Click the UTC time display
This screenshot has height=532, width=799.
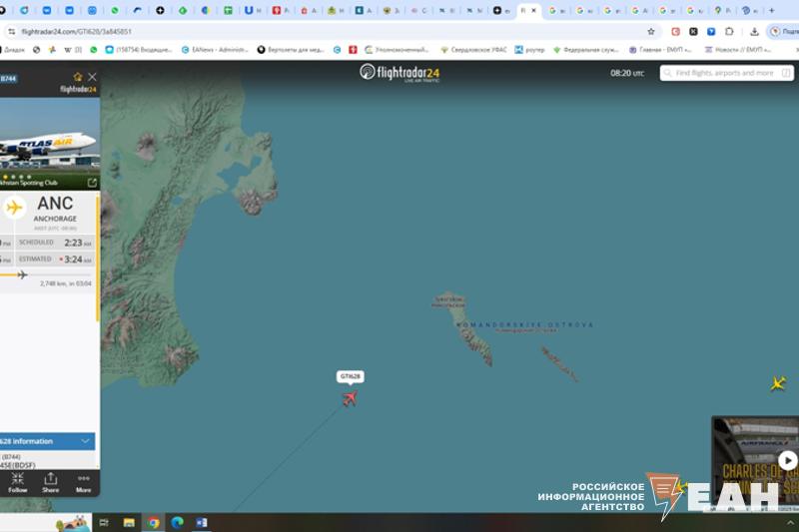point(627,73)
